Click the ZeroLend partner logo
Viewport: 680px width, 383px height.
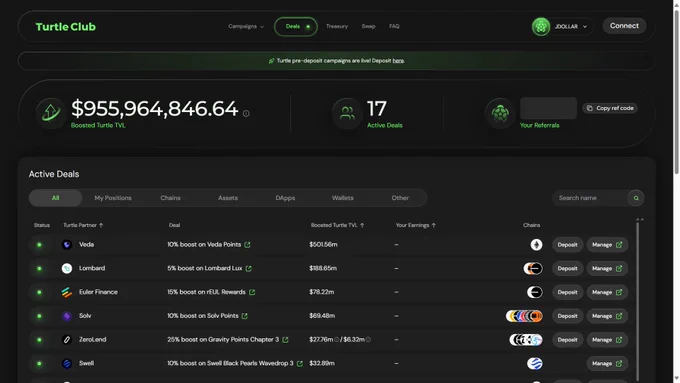coord(67,340)
